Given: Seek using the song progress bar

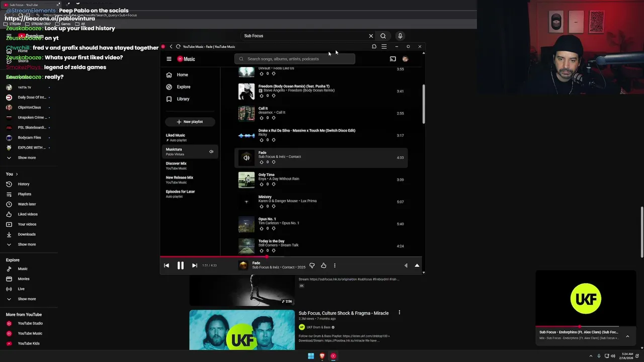Looking at the screenshot, I should [x=291, y=256].
